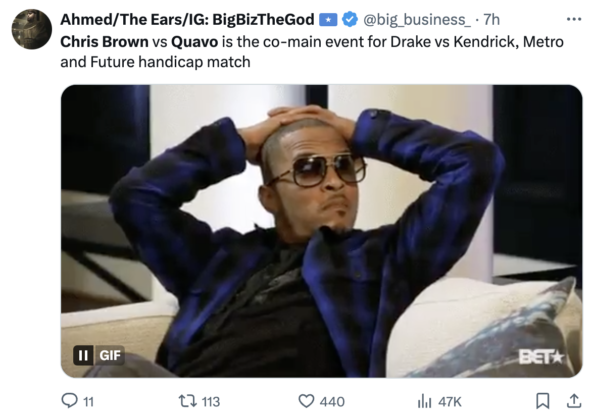595x415 pixels.
Task: Bookmark this tweet
Action: 543,401
